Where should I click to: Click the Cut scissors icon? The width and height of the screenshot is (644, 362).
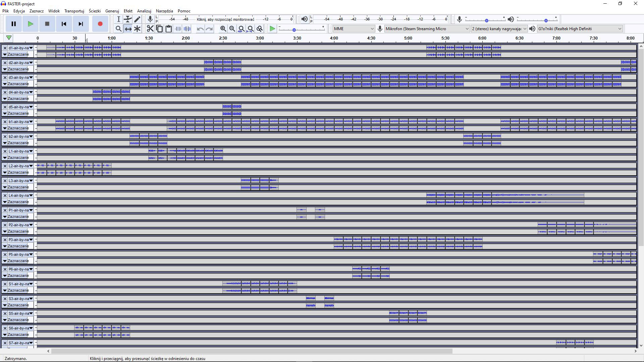click(150, 29)
